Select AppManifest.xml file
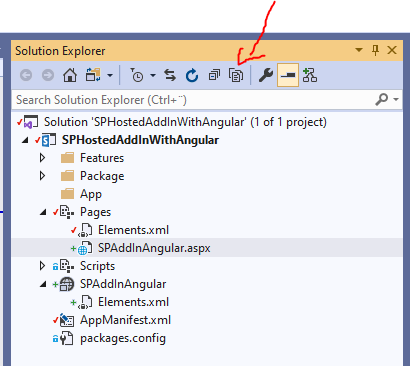410x366 pixels. (x=125, y=320)
